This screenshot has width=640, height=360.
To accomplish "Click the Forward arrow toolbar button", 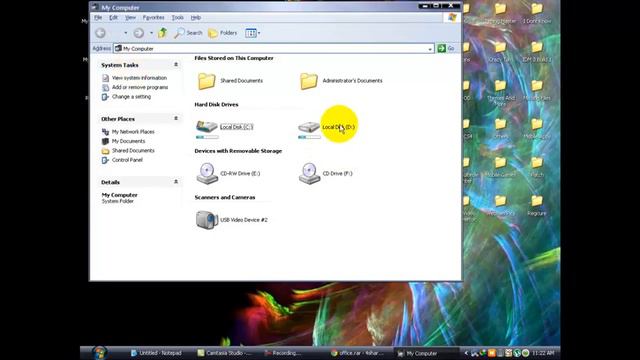I will point(139,33).
